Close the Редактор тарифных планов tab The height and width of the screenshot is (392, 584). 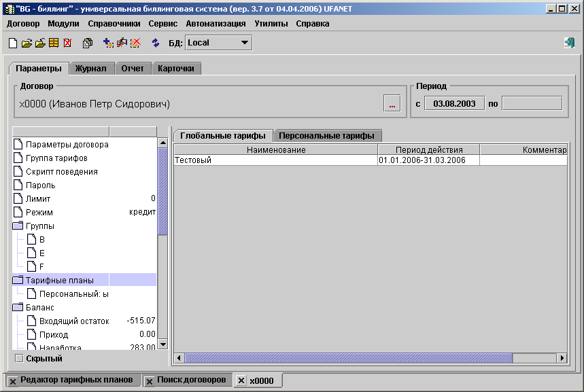tap(13, 381)
